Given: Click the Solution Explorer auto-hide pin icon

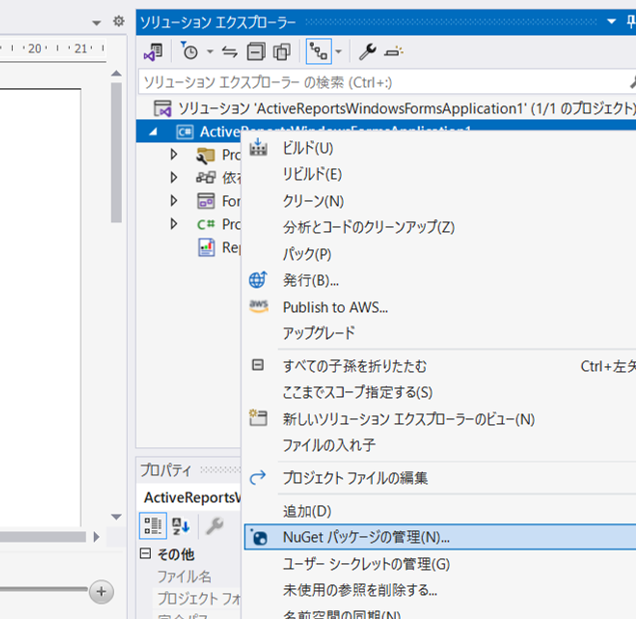Looking at the screenshot, I should [x=631, y=21].
